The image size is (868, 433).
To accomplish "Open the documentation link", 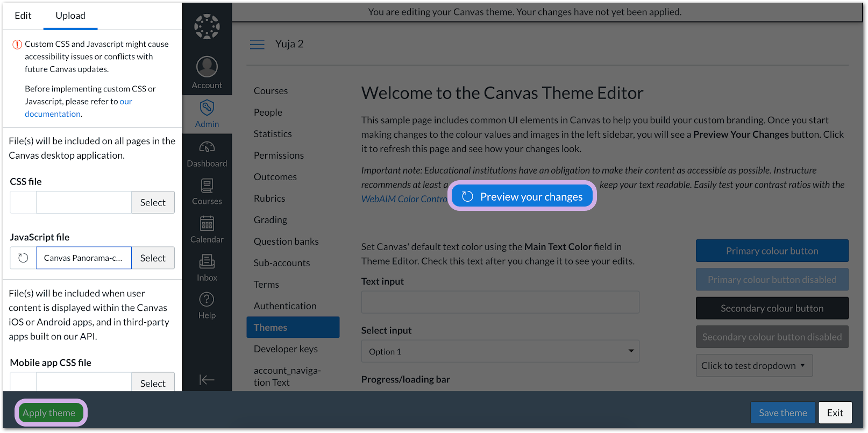I will point(53,114).
